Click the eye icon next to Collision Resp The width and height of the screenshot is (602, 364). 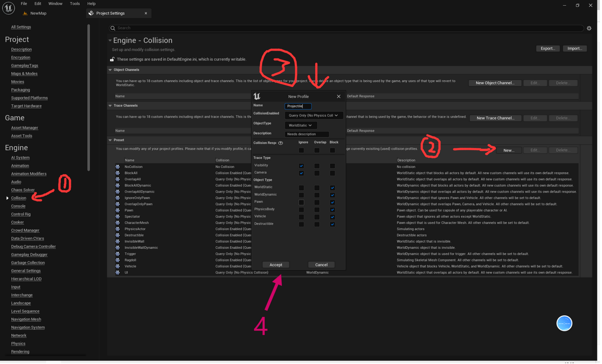[x=280, y=143]
